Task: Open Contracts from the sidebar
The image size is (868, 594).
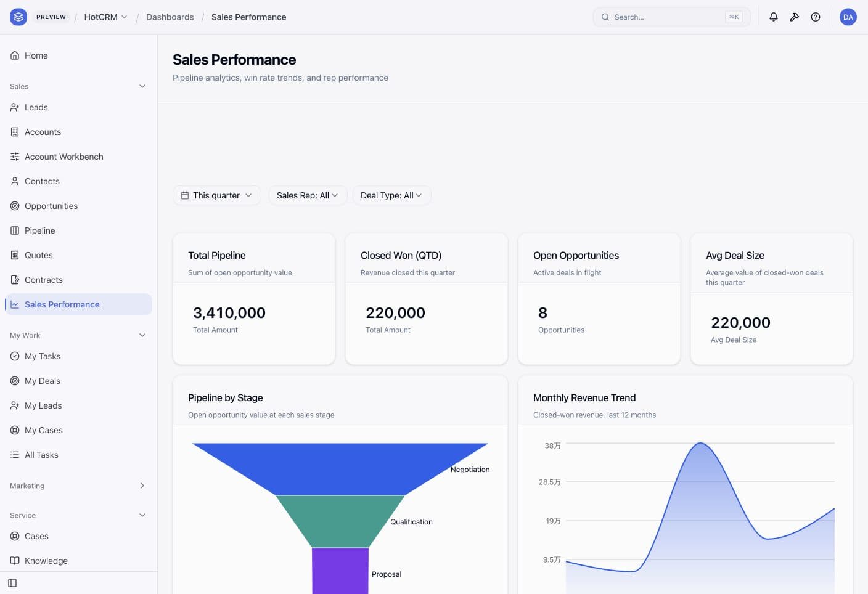Action: (78, 280)
